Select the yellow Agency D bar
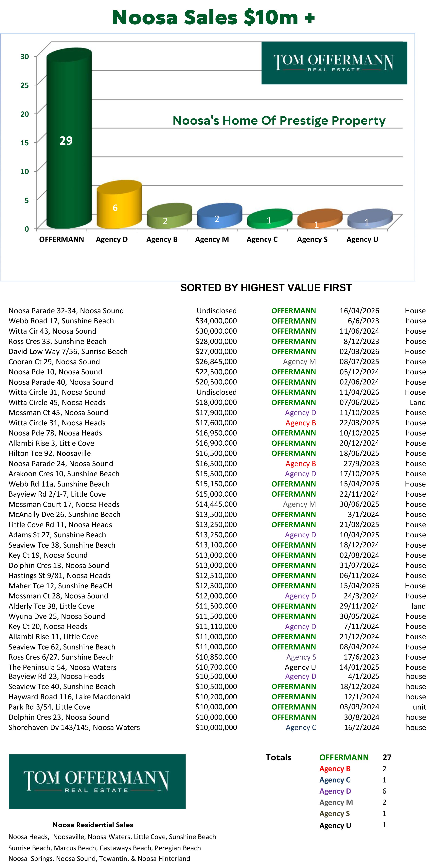The image size is (426, 868). (x=119, y=204)
